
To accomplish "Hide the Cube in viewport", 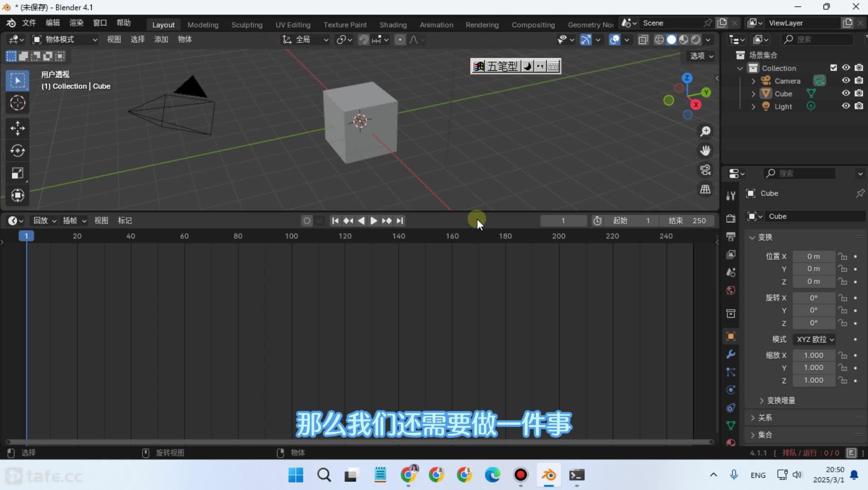I will point(846,93).
